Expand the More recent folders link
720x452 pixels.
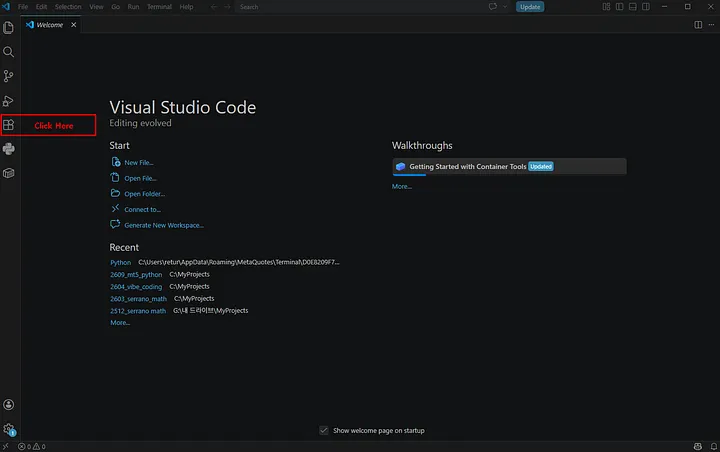(120, 323)
